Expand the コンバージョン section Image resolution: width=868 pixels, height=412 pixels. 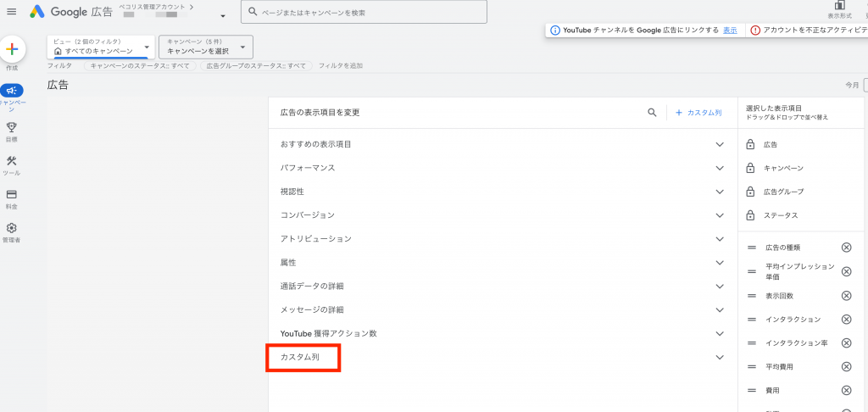[x=719, y=215]
